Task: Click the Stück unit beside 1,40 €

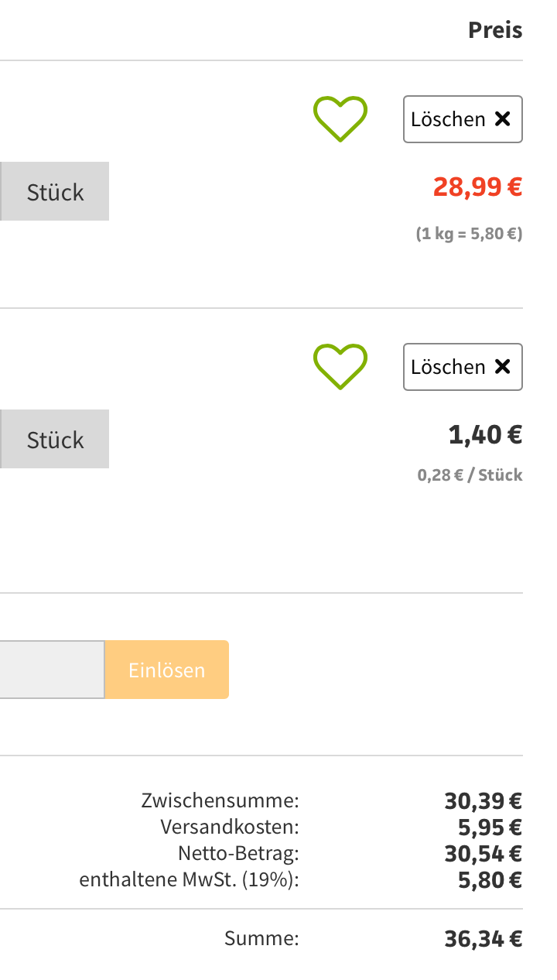Action: tap(55, 440)
